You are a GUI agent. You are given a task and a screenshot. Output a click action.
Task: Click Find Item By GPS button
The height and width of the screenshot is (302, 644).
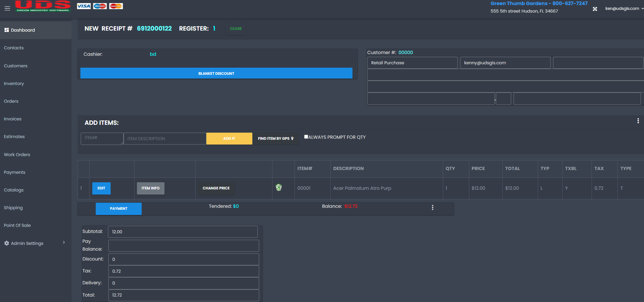pyautogui.click(x=276, y=138)
